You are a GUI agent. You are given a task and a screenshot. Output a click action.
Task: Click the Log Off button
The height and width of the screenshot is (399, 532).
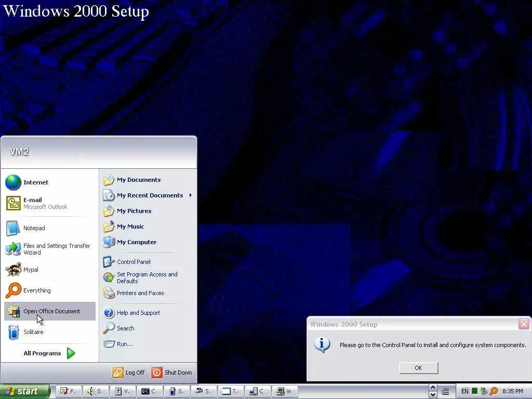tap(129, 373)
